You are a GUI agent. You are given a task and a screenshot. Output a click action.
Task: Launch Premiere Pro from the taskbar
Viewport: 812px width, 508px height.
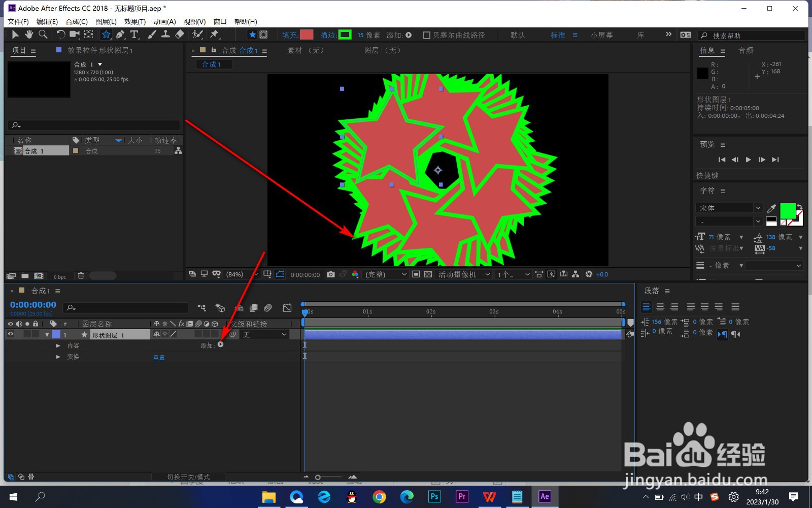pyautogui.click(x=462, y=496)
